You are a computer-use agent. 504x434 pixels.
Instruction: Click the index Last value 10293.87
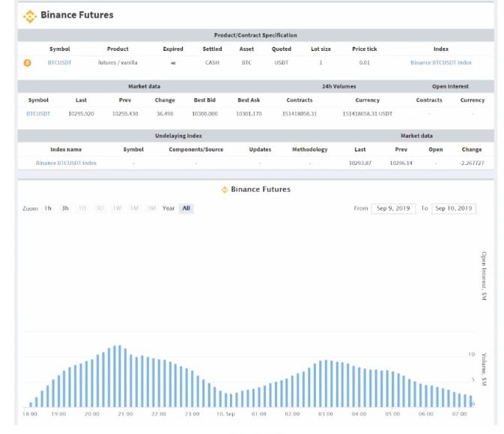coord(360,163)
